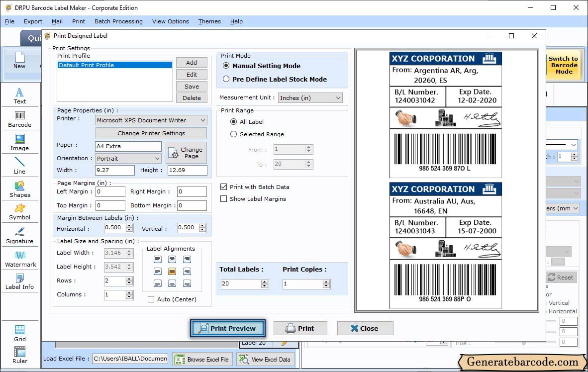Viewport: 588px width, 372px height.
Task: Increase Horizontal margin between labels
Action: (x=129, y=225)
